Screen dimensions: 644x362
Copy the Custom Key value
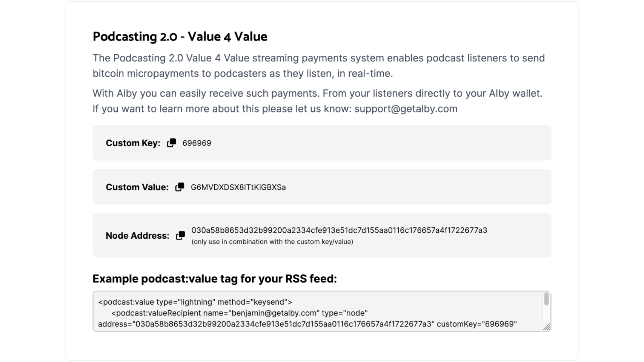[171, 143]
